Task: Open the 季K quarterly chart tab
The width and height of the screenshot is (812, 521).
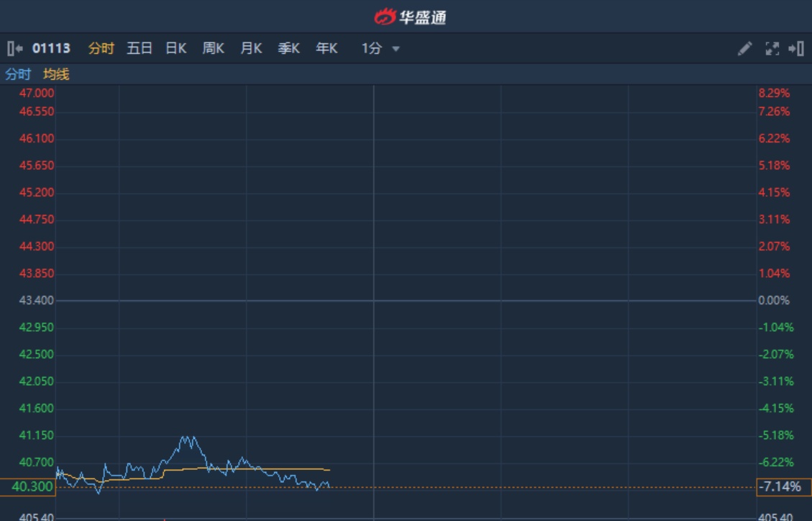Action: [x=289, y=49]
